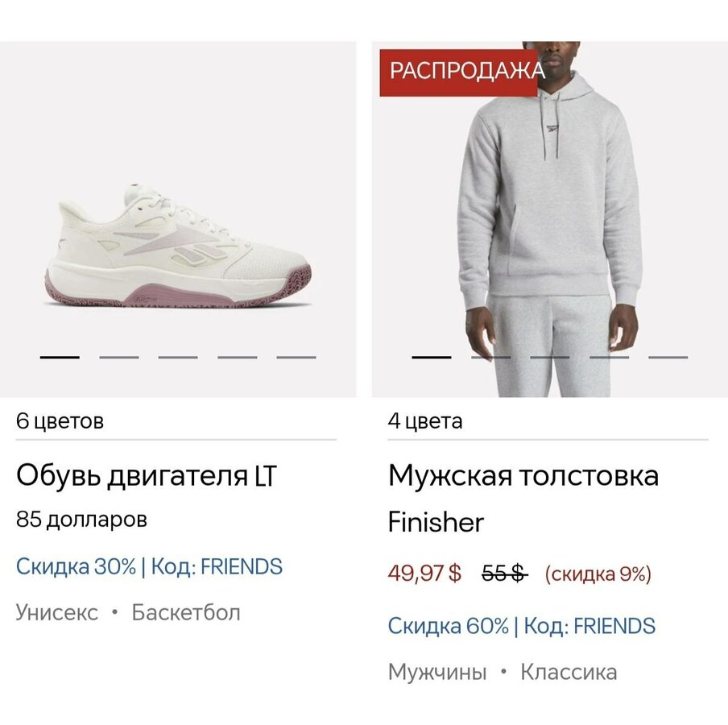Image resolution: width=728 pixels, height=725 pixels.
Task: Select the fourth carousel indicator on hoodie image
Action: pyautogui.click(x=609, y=357)
